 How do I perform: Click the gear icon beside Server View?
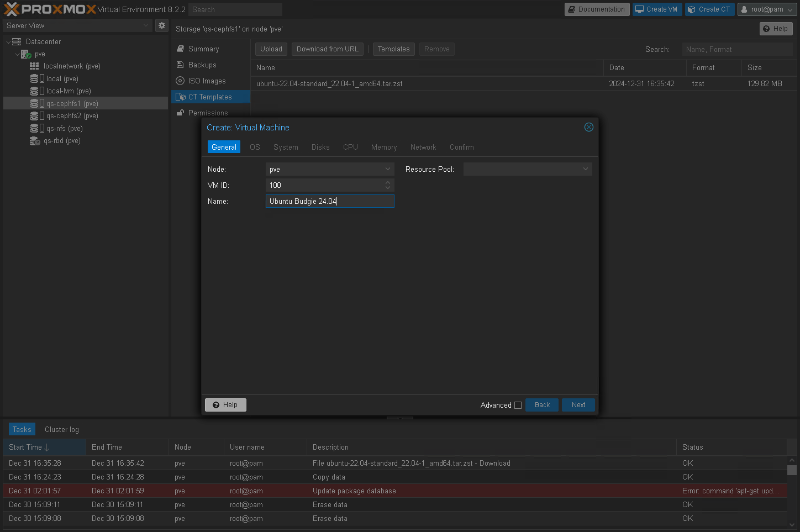click(x=161, y=25)
